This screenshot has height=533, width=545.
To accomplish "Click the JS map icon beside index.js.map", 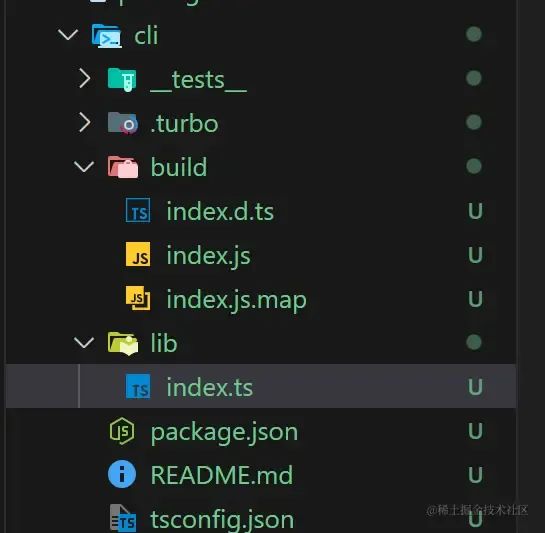I will 138,298.
